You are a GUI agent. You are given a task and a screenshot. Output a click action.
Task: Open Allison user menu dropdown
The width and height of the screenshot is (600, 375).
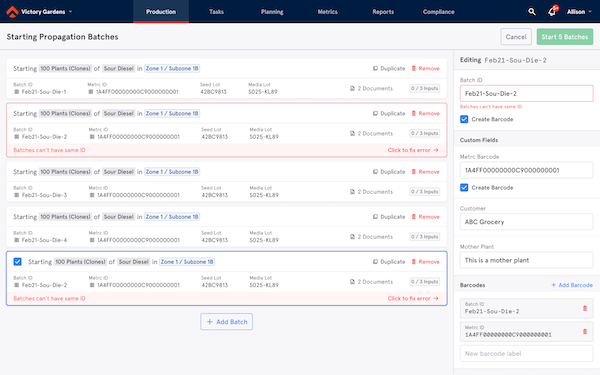[x=590, y=12]
